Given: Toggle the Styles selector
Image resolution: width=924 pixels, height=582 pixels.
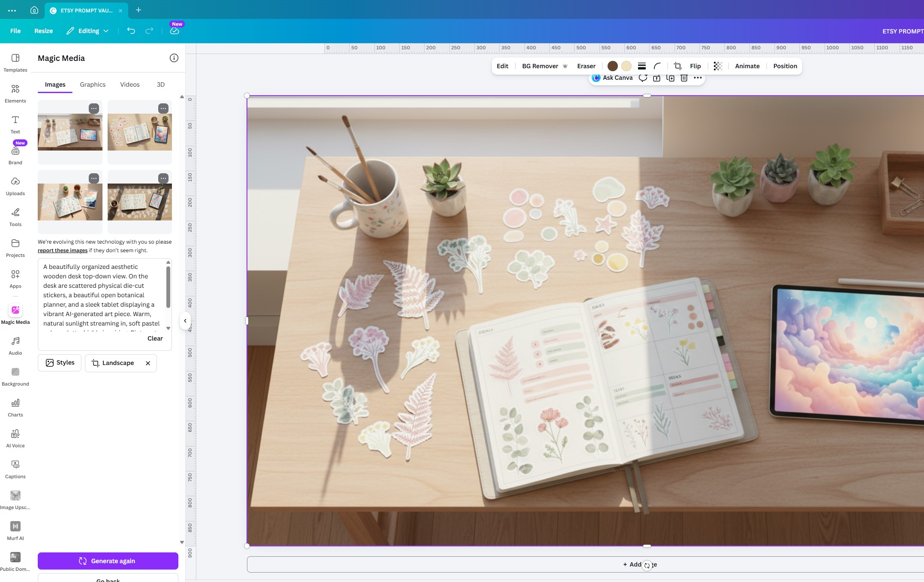Looking at the screenshot, I should (60, 363).
